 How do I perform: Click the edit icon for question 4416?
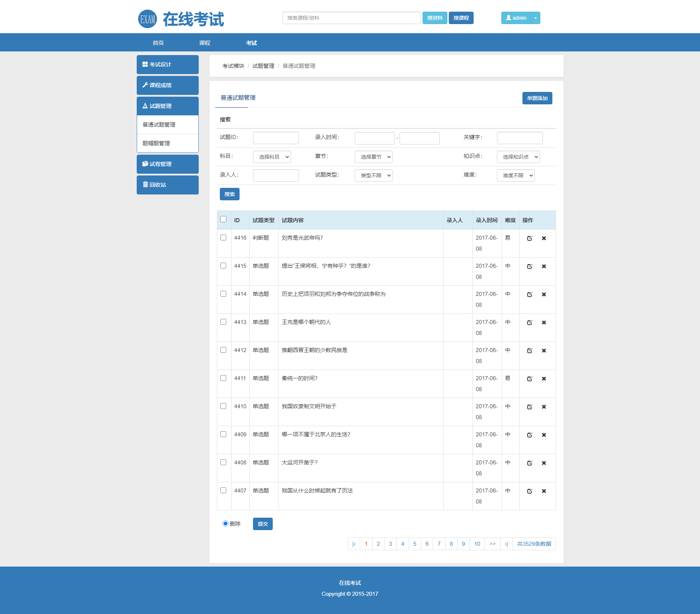tap(529, 238)
